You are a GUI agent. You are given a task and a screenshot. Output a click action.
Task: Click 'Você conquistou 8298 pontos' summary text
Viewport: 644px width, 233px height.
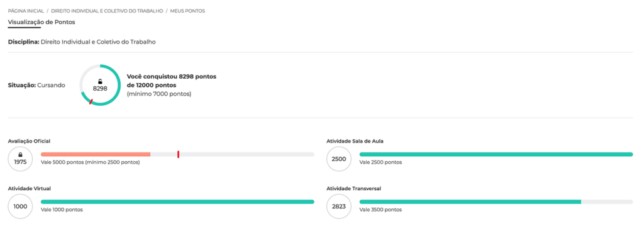pyautogui.click(x=172, y=77)
